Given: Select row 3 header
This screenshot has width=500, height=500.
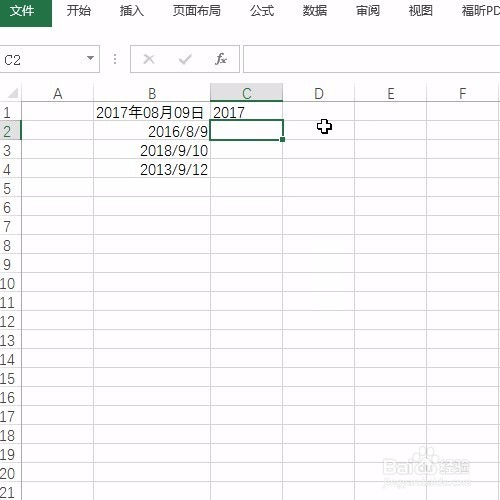Looking at the screenshot, I should [10, 150].
